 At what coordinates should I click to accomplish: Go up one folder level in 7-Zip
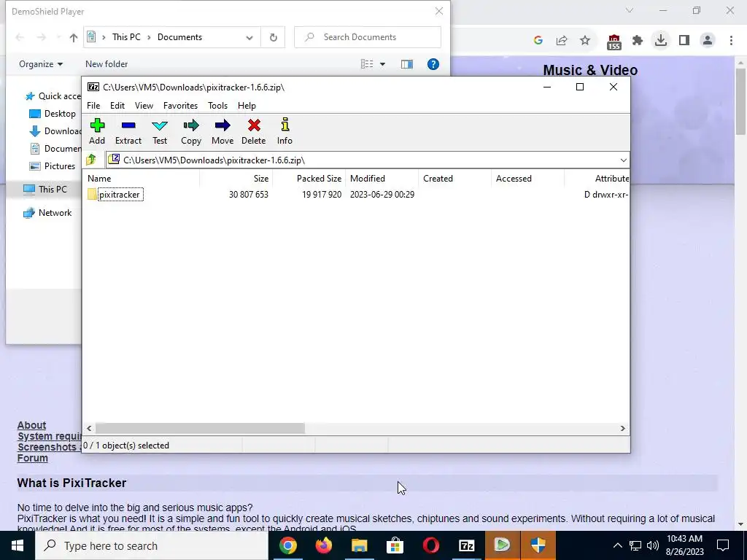[x=91, y=160]
